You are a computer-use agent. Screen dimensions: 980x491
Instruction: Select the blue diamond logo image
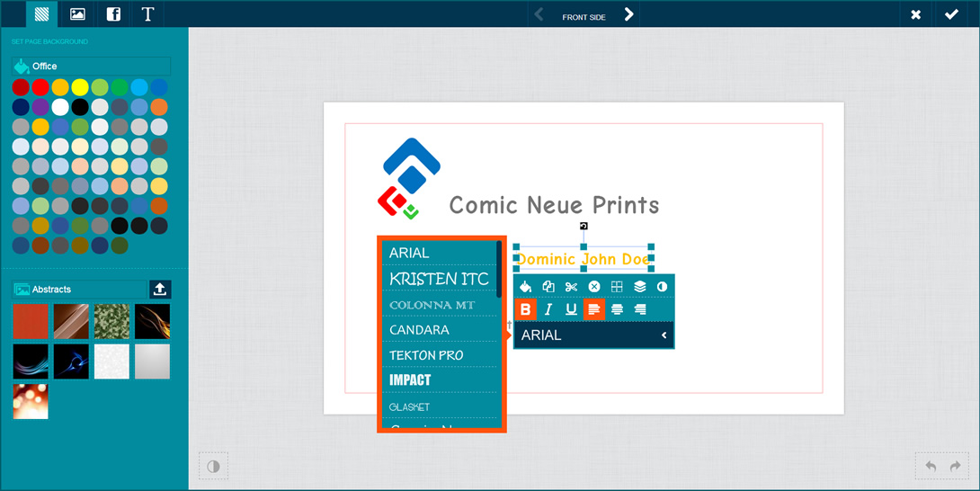click(x=411, y=178)
